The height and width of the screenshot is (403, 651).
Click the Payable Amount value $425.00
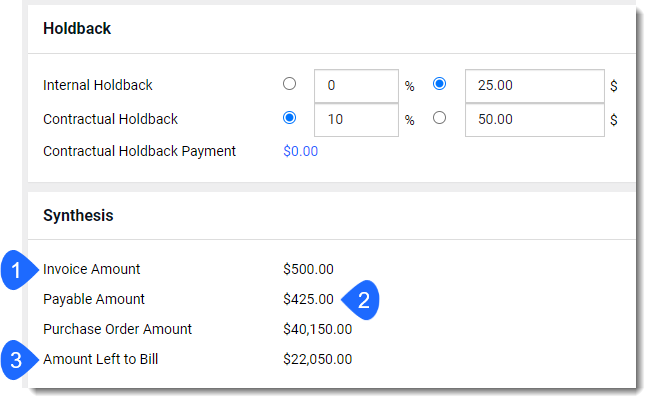pyautogui.click(x=308, y=299)
